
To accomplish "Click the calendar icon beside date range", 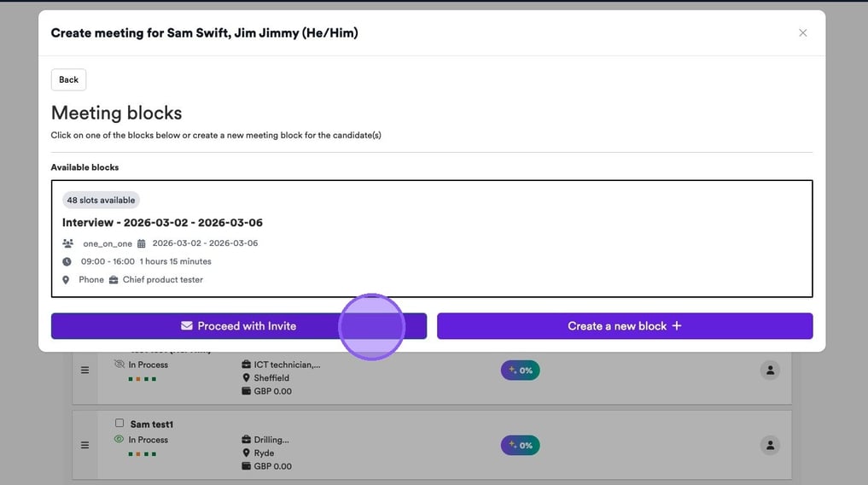I will [x=142, y=244].
